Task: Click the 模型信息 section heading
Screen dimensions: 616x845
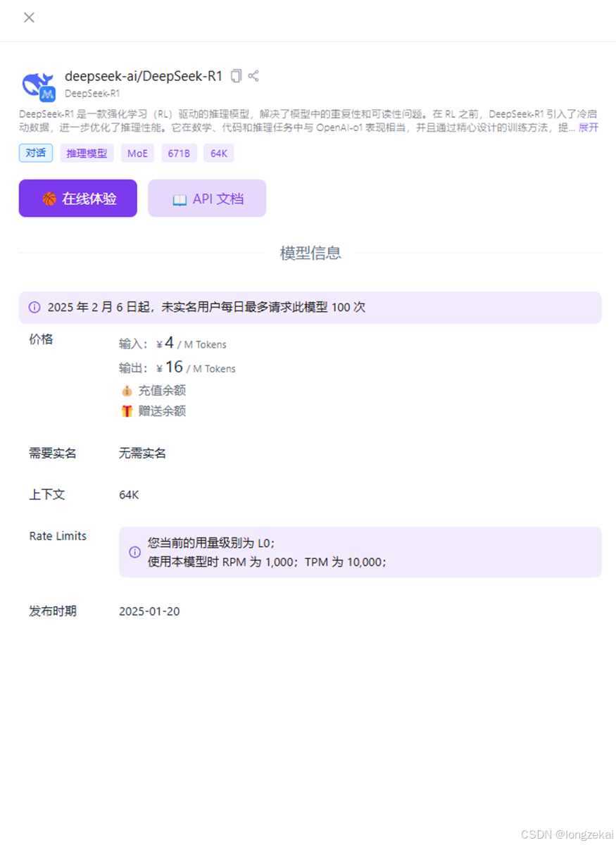Action: (x=310, y=253)
